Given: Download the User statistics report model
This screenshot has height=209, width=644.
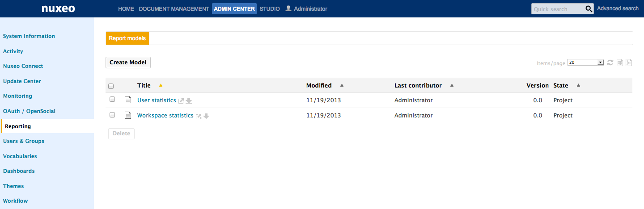Looking at the screenshot, I should (x=189, y=101).
